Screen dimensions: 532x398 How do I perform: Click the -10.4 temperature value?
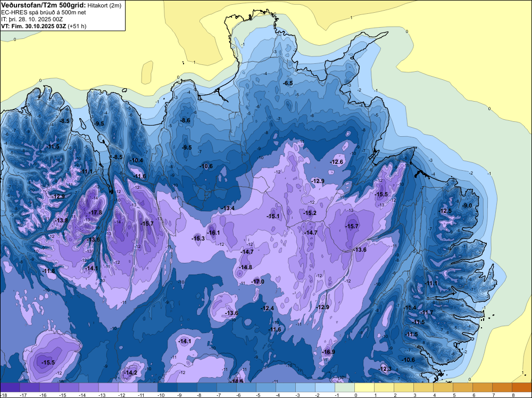click(x=136, y=161)
